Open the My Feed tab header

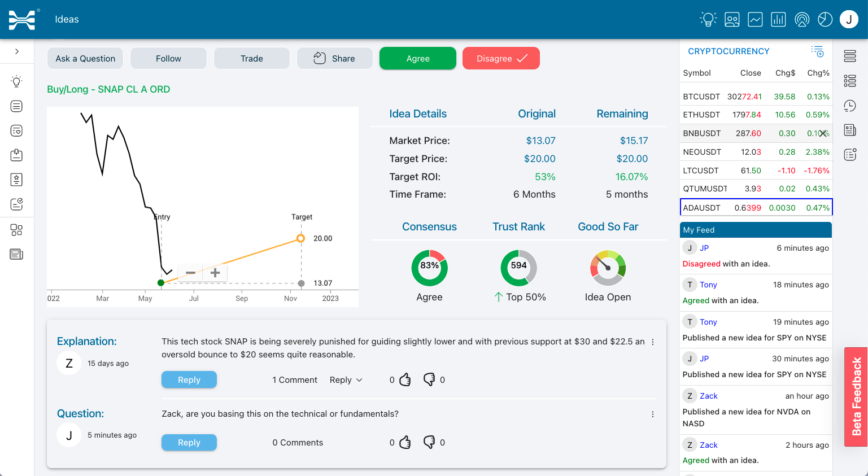coord(756,230)
